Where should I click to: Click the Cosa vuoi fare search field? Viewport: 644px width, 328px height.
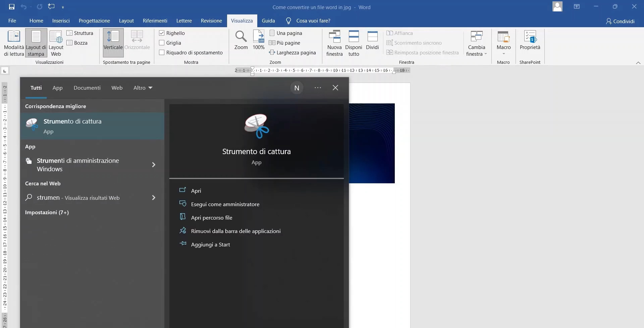pyautogui.click(x=313, y=21)
